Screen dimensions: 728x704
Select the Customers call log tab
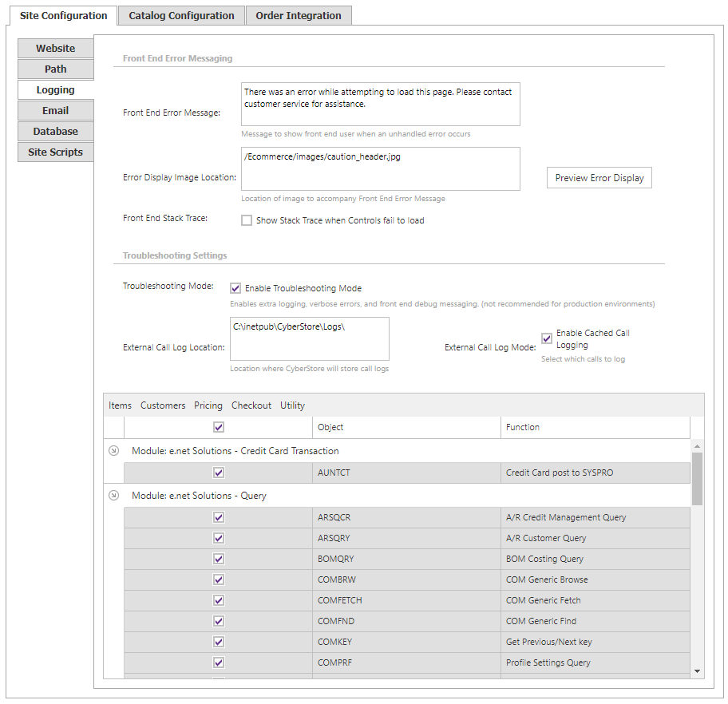163,405
